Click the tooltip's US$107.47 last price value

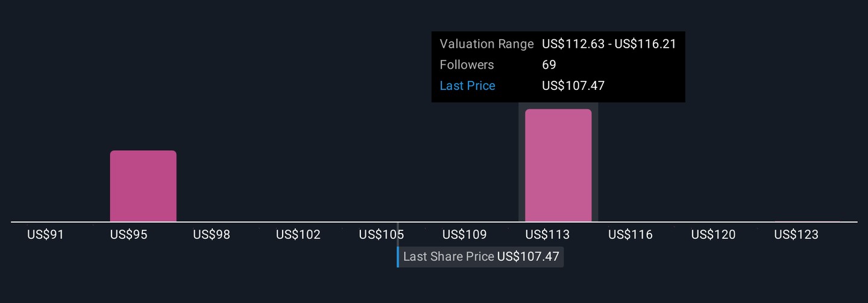pos(573,86)
